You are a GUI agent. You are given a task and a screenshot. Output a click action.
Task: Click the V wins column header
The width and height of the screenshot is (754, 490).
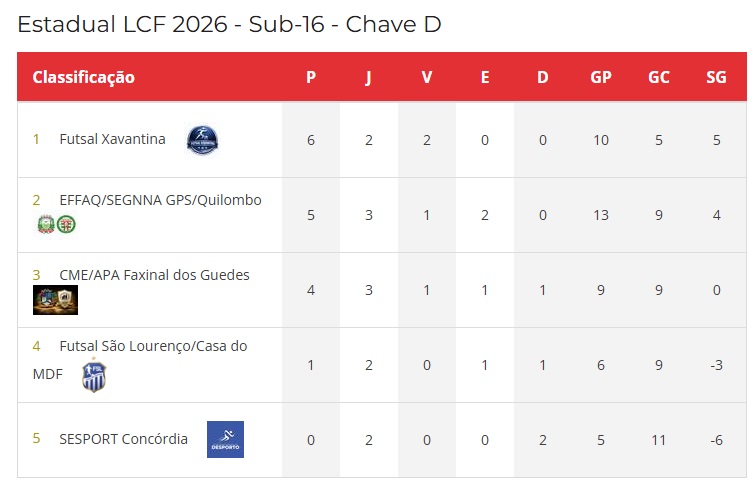coord(427,77)
